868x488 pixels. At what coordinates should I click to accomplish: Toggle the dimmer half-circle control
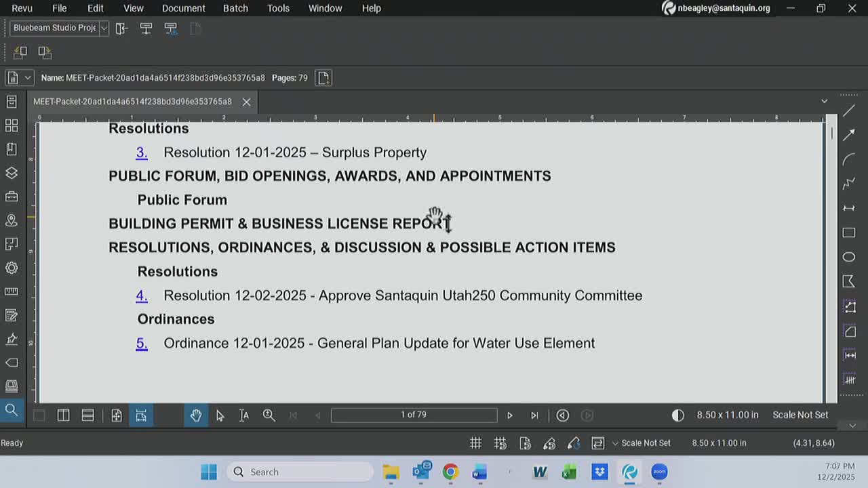tap(677, 415)
